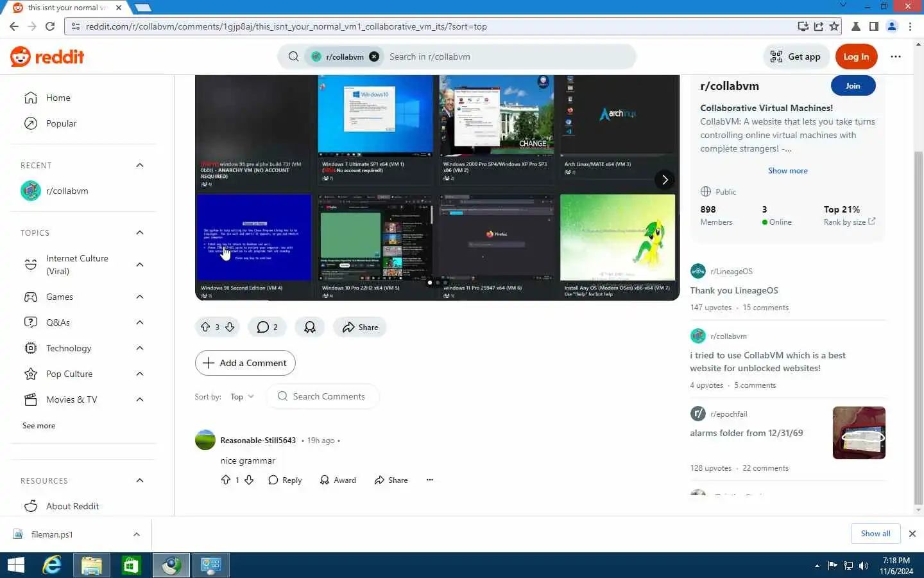
Task: Expand the Movies & TV topic
Action: 140,399
